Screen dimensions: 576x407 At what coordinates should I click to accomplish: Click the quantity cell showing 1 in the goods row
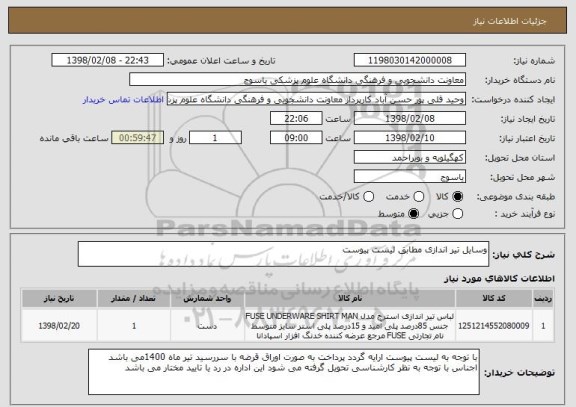[134, 326]
